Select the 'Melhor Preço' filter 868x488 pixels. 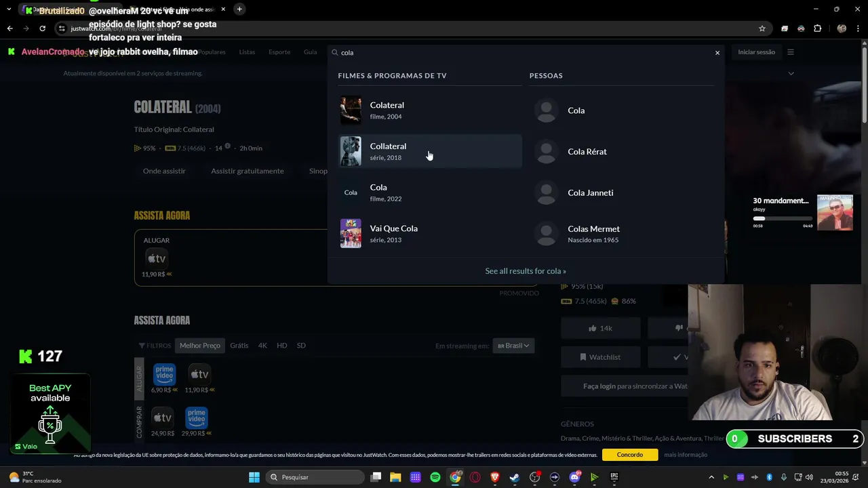(x=200, y=346)
